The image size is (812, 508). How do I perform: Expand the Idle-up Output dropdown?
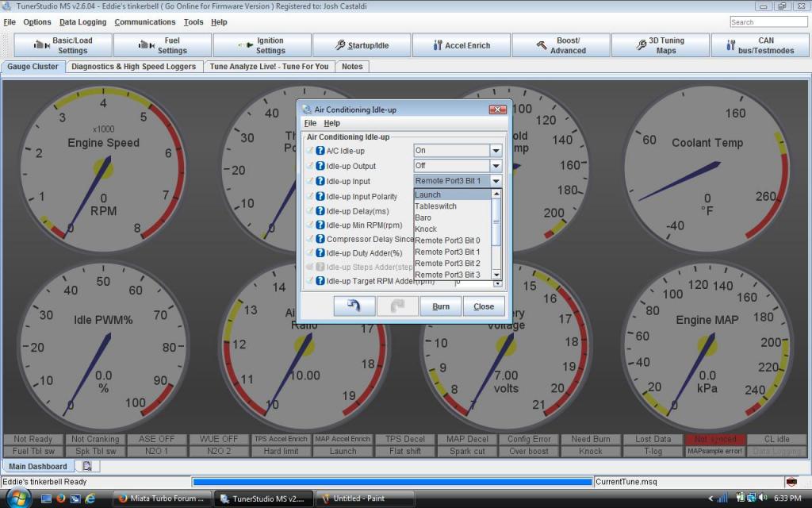[x=496, y=165]
